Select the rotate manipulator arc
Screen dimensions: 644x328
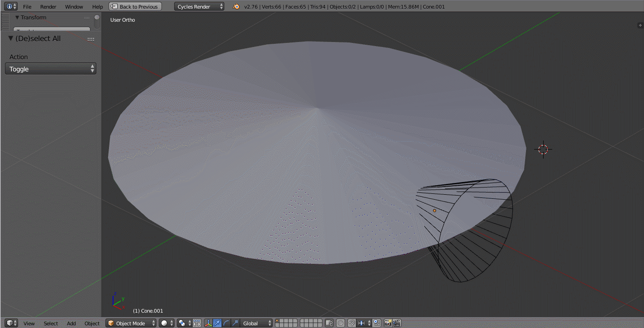(226, 323)
